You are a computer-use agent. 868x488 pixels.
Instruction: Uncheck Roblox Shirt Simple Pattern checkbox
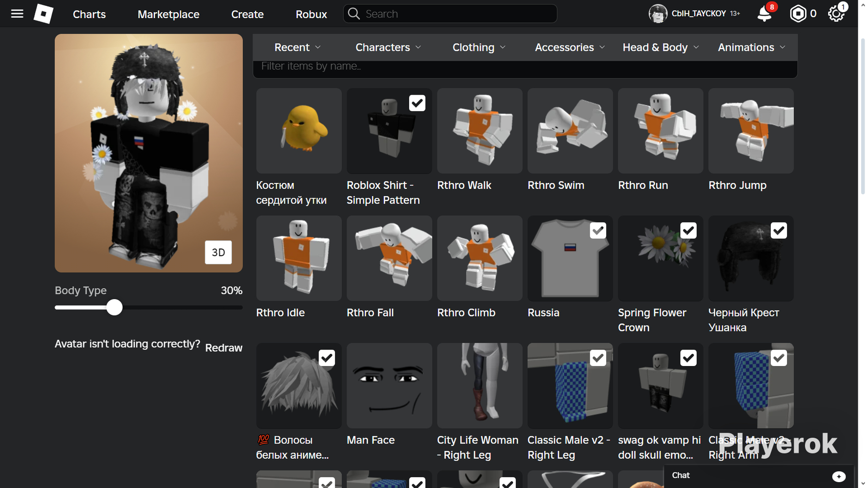coord(417,103)
